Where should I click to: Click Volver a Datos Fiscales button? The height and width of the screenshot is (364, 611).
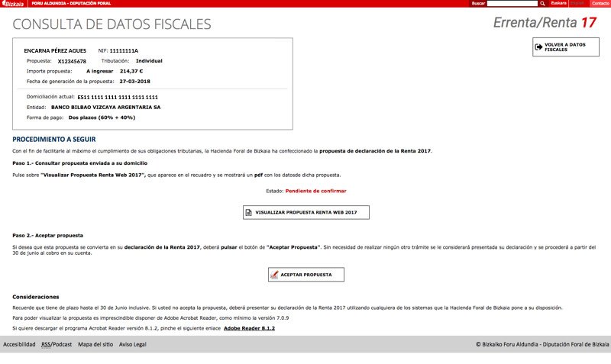coord(566,47)
